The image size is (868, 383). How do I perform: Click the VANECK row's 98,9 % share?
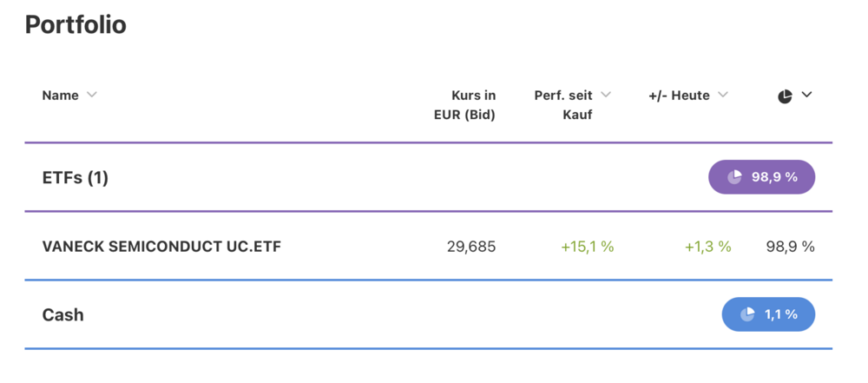click(790, 247)
